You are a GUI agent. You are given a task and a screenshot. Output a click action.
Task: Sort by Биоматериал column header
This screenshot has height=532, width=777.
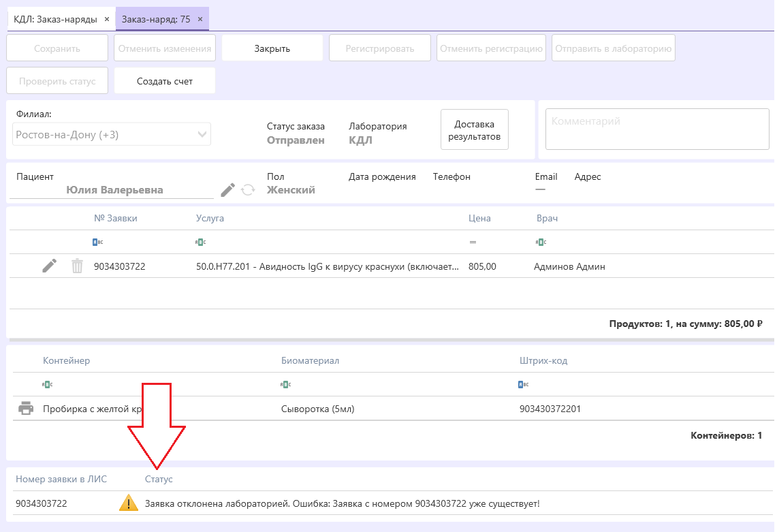(x=310, y=360)
